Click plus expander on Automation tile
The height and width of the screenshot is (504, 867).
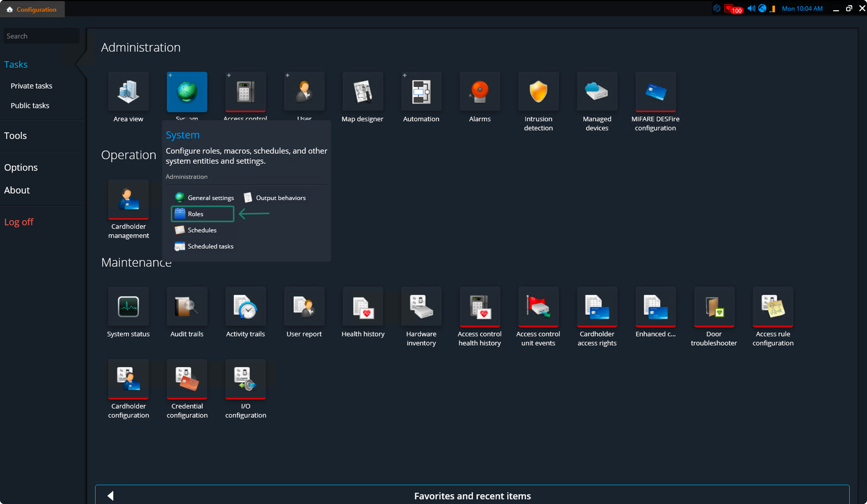pyautogui.click(x=405, y=75)
